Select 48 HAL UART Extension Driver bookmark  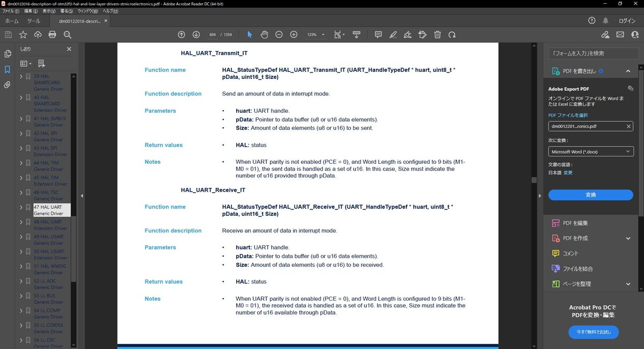pyautogui.click(x=50, y=225)
